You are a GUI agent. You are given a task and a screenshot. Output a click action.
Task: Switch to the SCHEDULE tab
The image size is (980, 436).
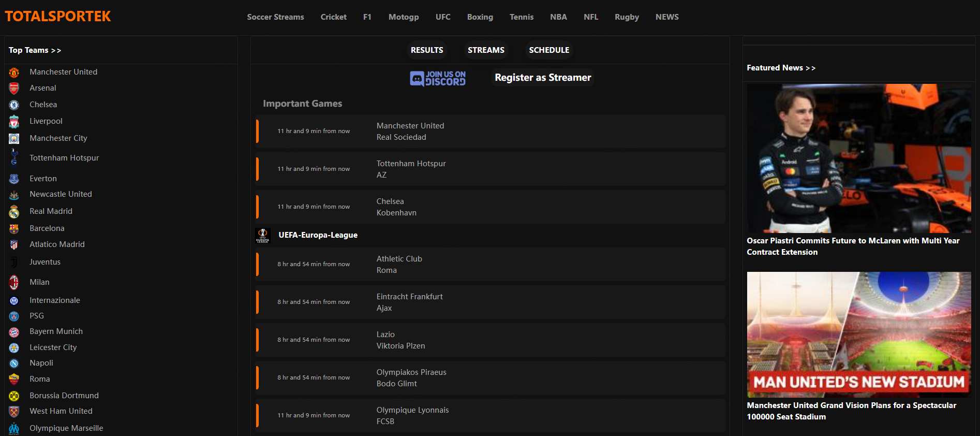click(x=548, y=50)
